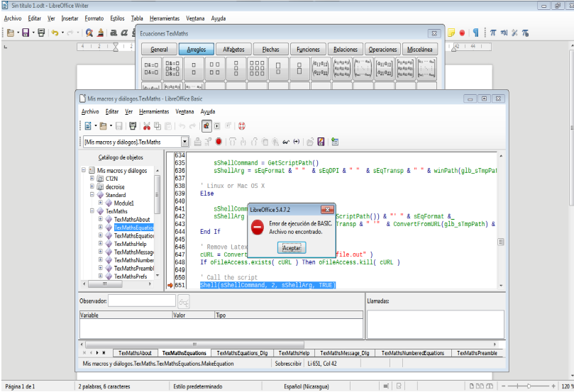Click the Print icon in Basic IDE toolbar

point(133,126)
